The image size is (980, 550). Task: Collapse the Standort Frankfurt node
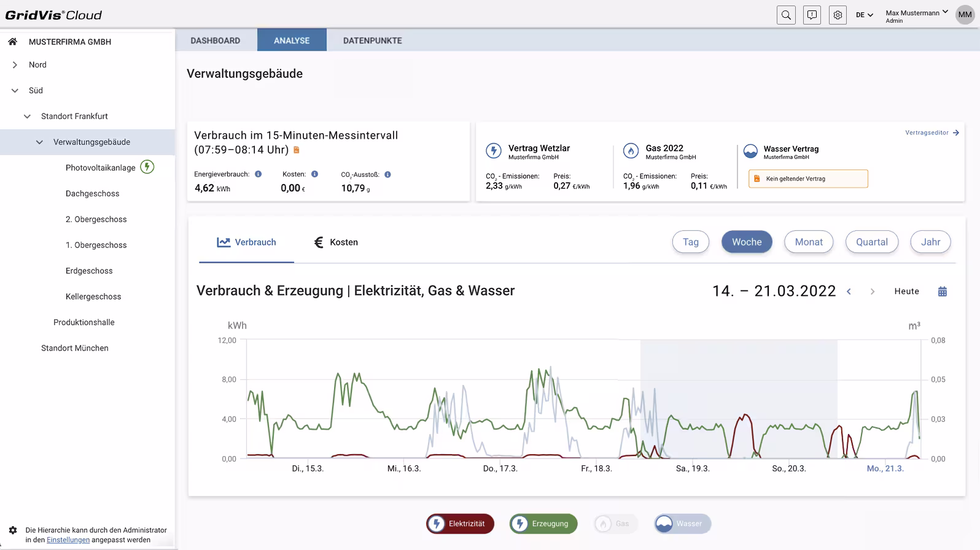coord(27,117)
